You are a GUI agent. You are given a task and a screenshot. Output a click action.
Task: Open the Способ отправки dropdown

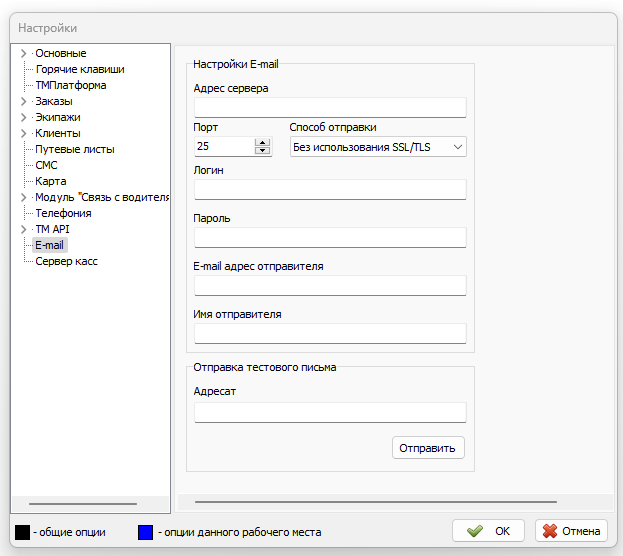pos(378,147)
